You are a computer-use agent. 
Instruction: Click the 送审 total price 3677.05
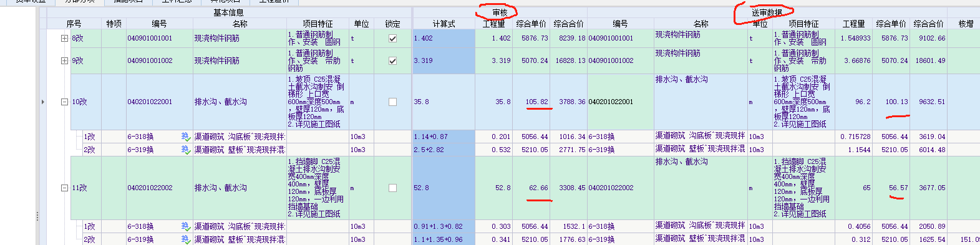(x=932, y=188)
